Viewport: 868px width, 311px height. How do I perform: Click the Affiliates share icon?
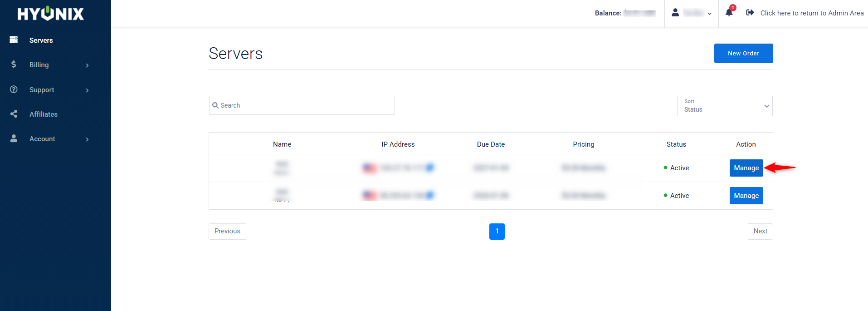pyautogui.click(x=14, y=114)
